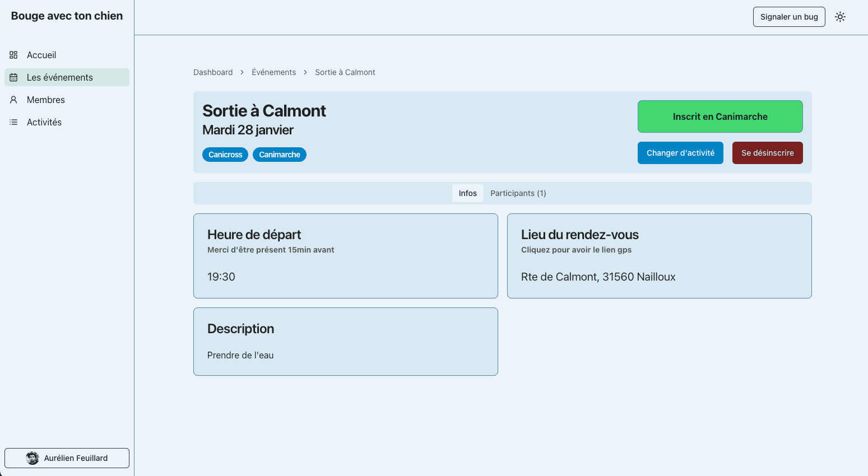Click the red Se désinscrire button
The width and height of the screenshot is (868, 476).
click(767, 153)
